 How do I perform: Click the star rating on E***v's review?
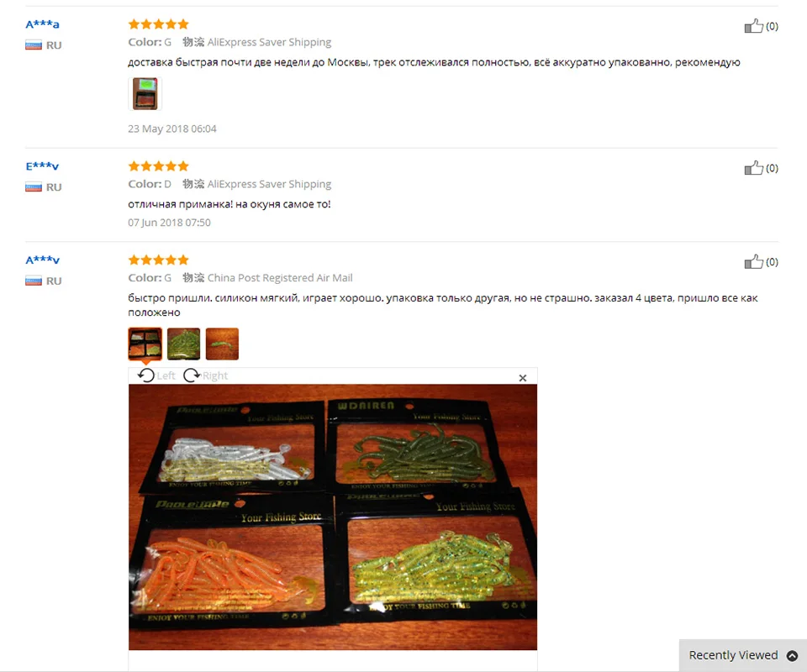click(x=159, y=166)
